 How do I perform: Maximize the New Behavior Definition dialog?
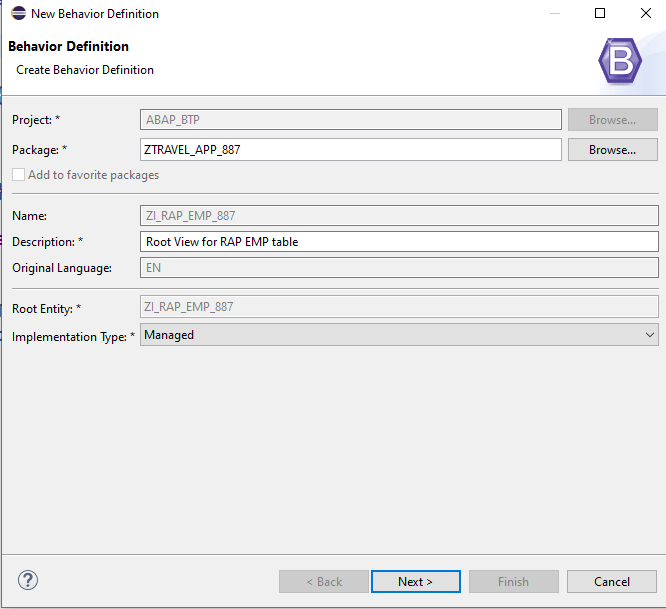[x=600, y=14]
